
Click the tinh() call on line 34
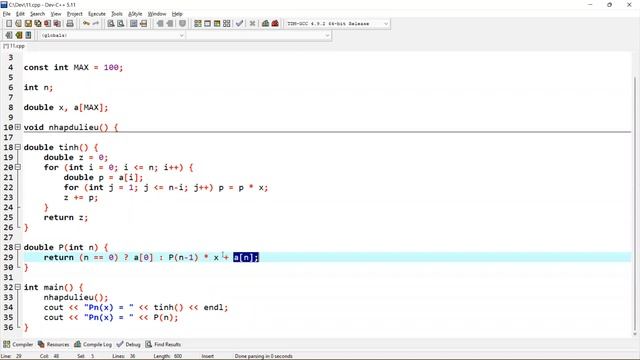[x=168, y=307]
